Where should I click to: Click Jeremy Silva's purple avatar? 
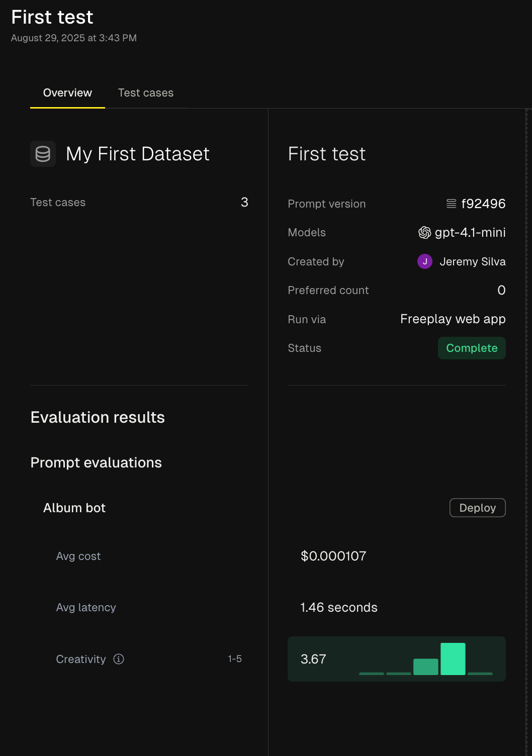(424, 261)
